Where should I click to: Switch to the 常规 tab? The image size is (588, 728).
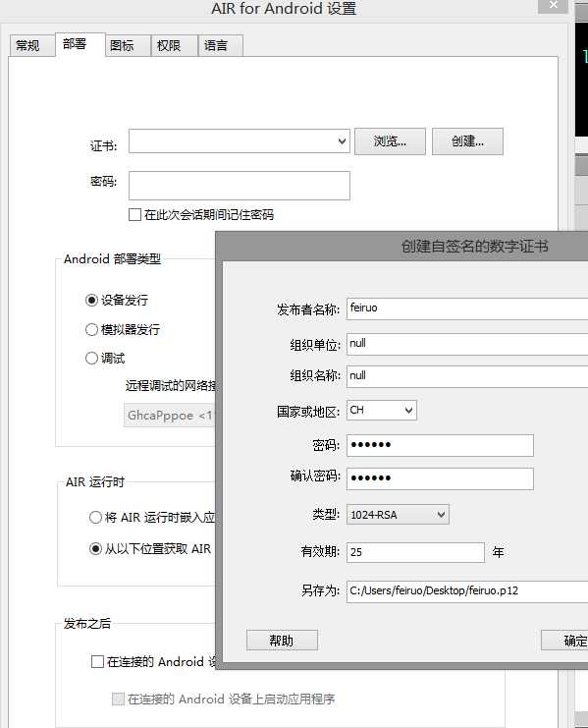pyautogui.click(x=32, y=45)
